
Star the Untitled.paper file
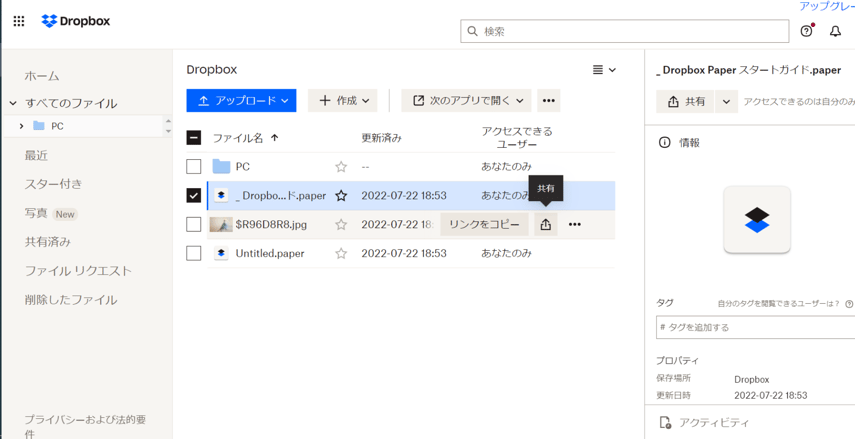click(341, 253)
